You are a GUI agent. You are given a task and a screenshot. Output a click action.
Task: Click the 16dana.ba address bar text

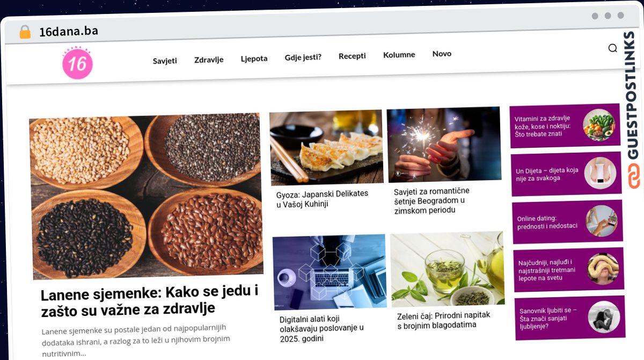click(69, 31)
